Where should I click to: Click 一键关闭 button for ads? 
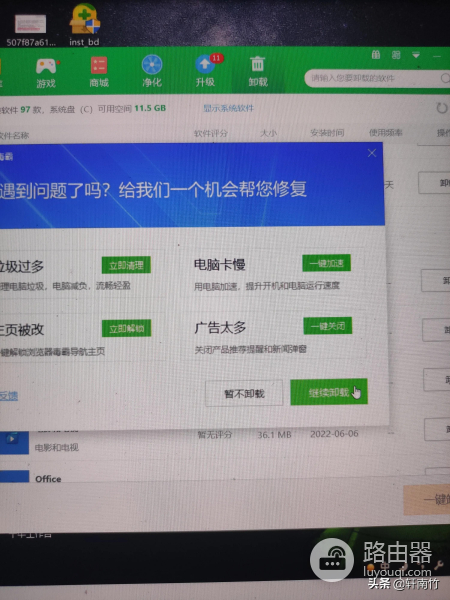(x=328, y=326)
